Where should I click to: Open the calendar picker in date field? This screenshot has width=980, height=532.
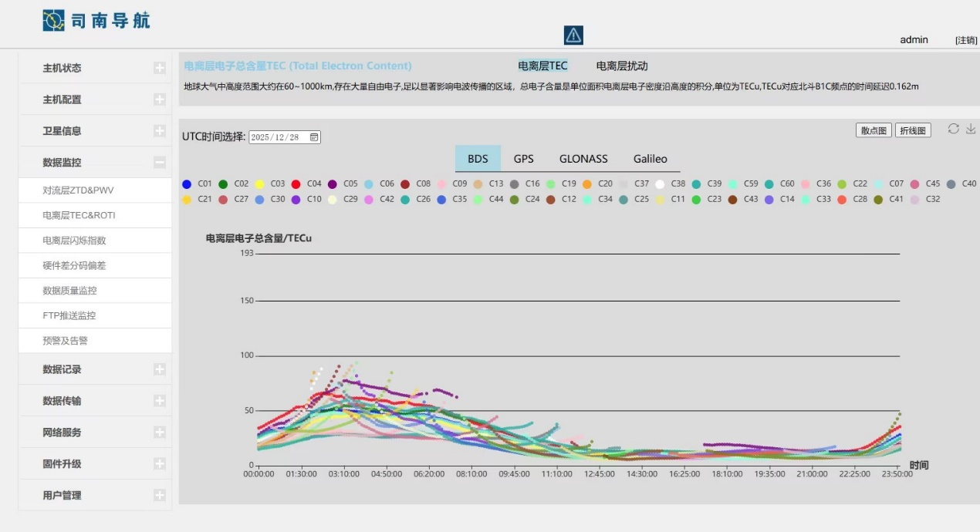[314, 137]
